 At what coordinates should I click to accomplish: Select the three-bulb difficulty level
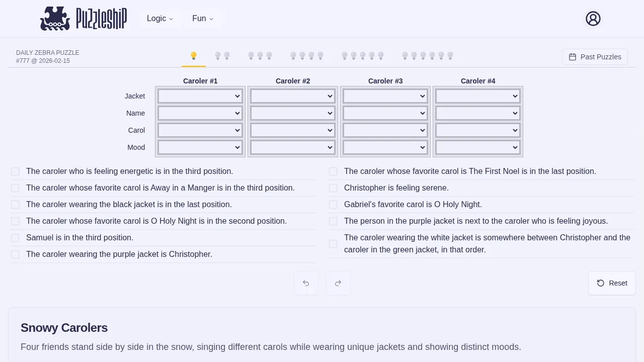pyautogui.click(x=260, y=56)
